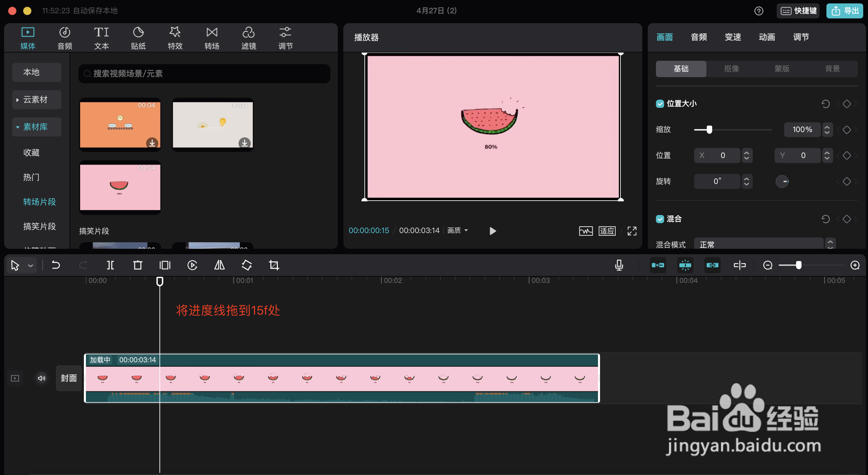Click the preview axis split icon
868x475 pixels.
pos(740,265)
